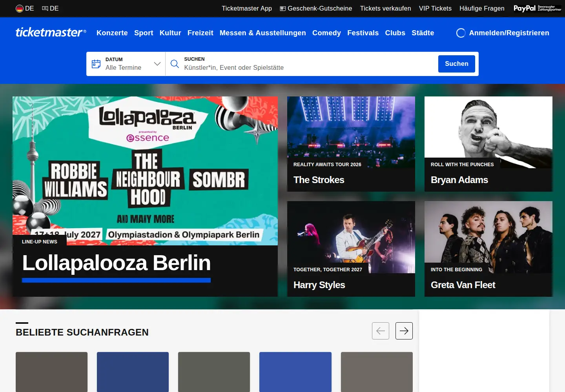The height and width of the screenshot is (392, 565).
Task: Open the Häufige Fragen link
Action: 482,8
